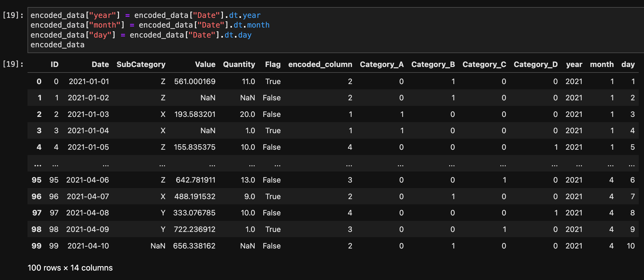Click the Category_A column header

click(x=382, y=64)
